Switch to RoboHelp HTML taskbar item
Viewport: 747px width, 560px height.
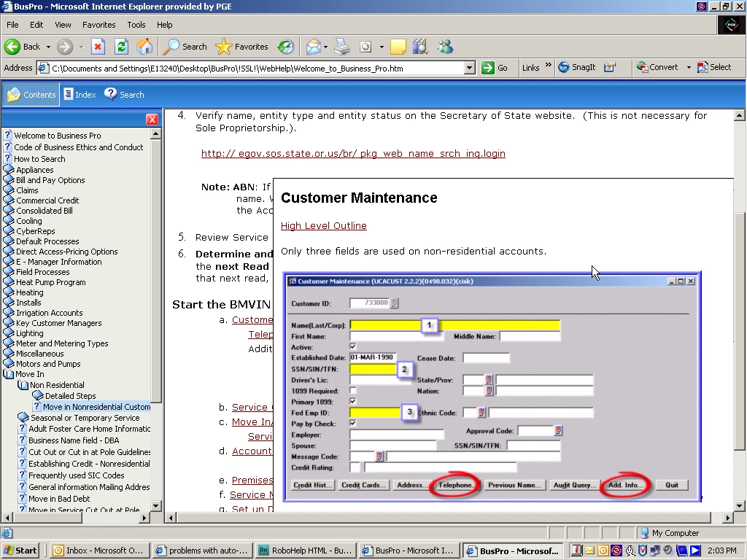click(304, 551)
